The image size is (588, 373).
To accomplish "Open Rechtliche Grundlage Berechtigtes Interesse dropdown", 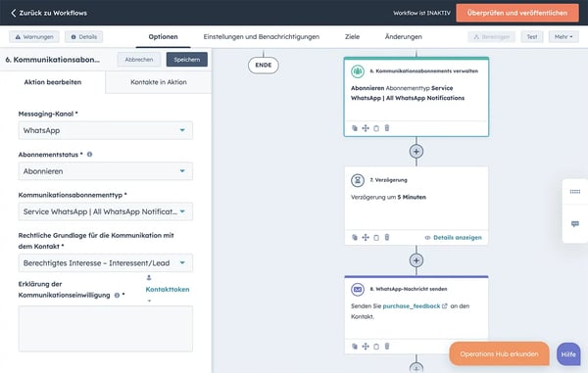I will (106, 263).
